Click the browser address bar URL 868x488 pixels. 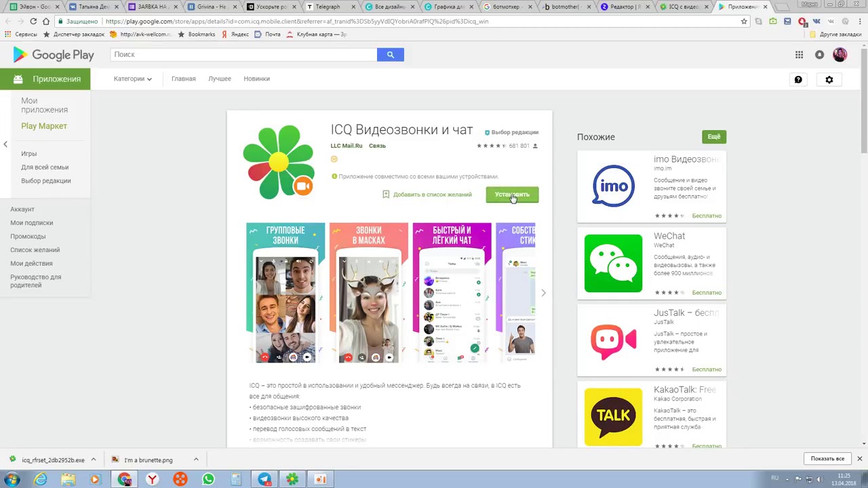tap(297, 21)
